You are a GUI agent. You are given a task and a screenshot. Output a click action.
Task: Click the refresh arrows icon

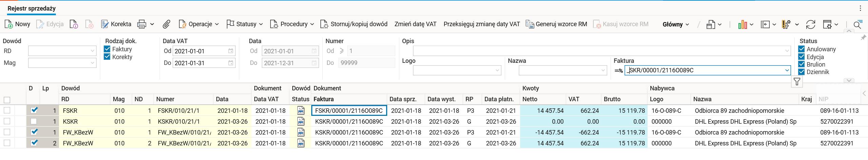pos(810,24)
